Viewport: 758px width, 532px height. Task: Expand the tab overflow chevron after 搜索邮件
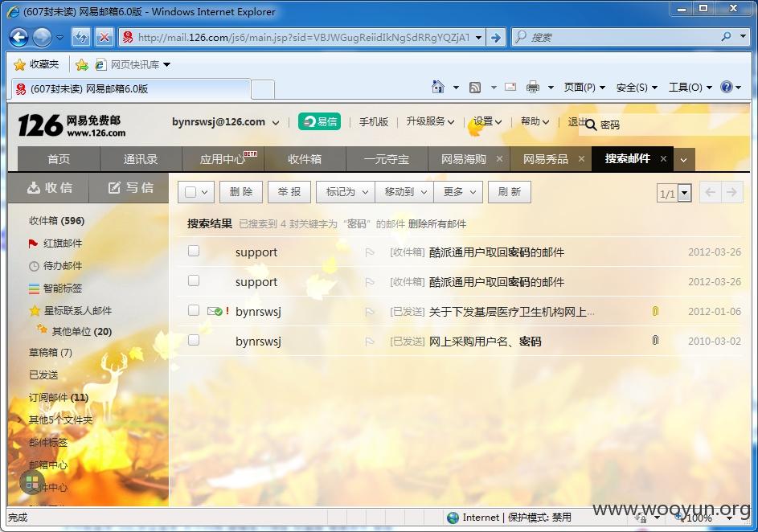point(684,159)
